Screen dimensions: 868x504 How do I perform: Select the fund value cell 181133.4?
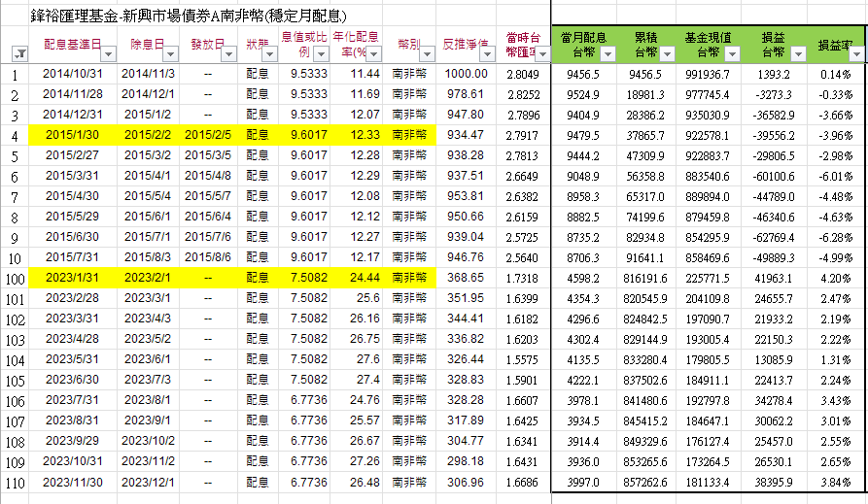pos(708,483)
